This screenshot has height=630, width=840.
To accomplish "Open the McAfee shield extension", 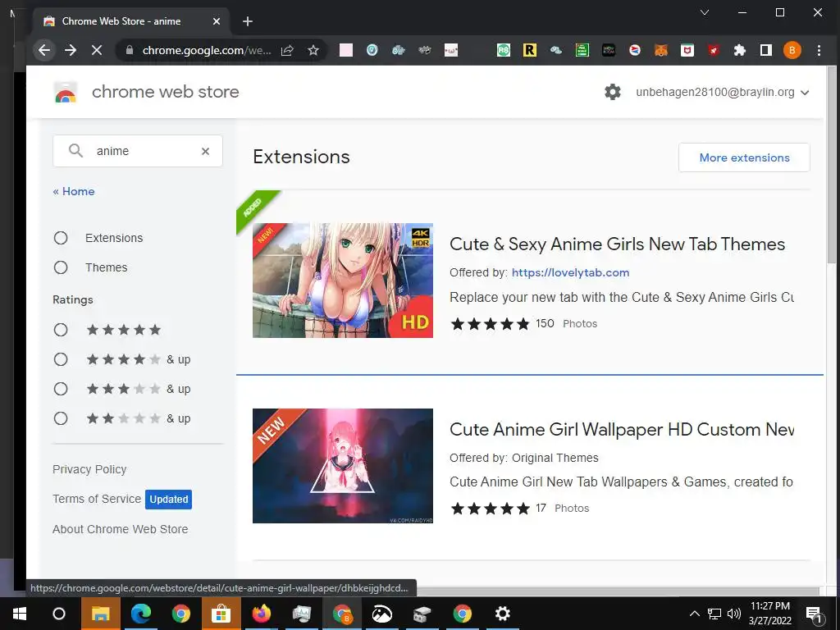I will click(x=687, y=50).
